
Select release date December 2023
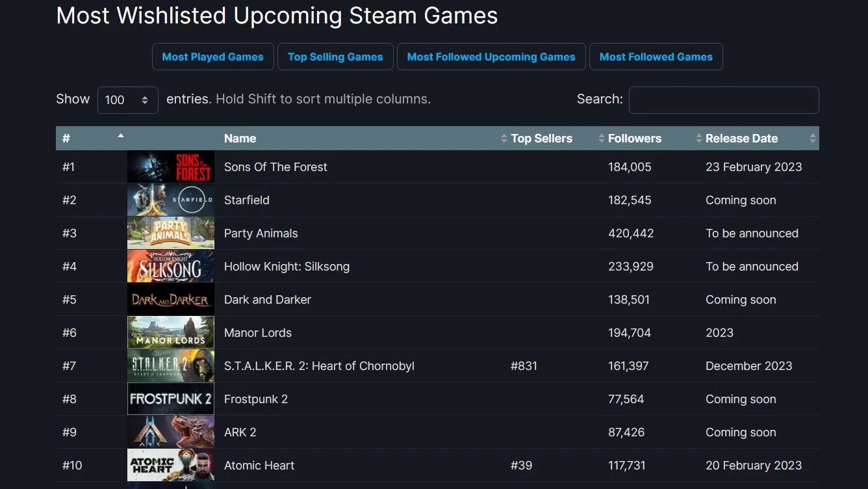point(748,366)
